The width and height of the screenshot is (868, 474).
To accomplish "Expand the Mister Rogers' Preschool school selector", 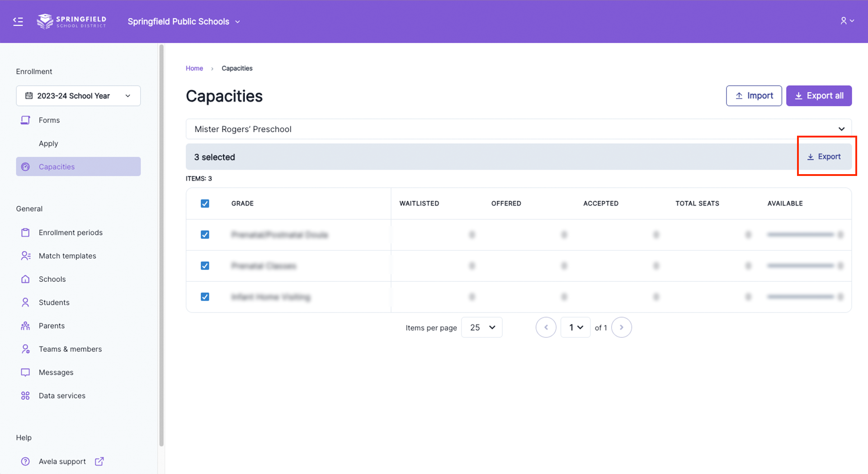I will [519, 129].
